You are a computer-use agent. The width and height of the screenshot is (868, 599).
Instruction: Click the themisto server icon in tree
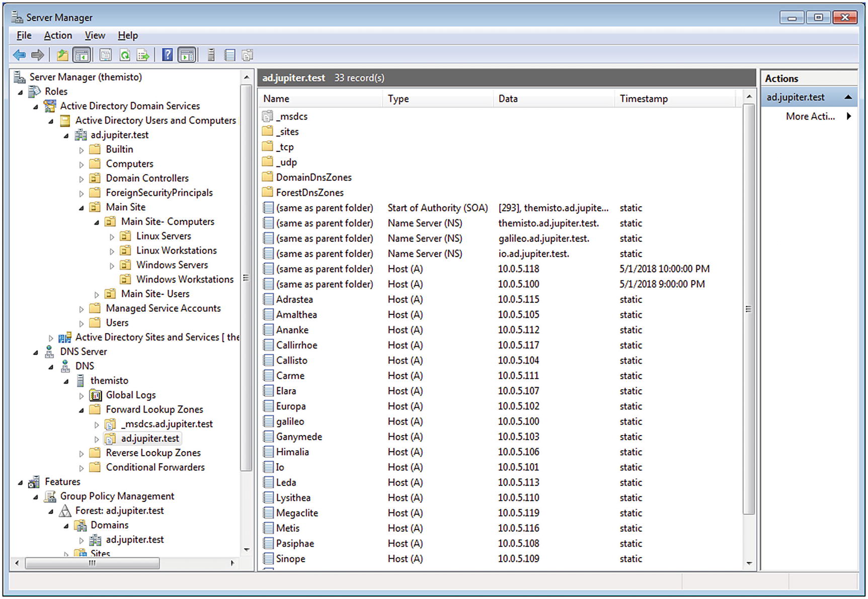point(80,381)
